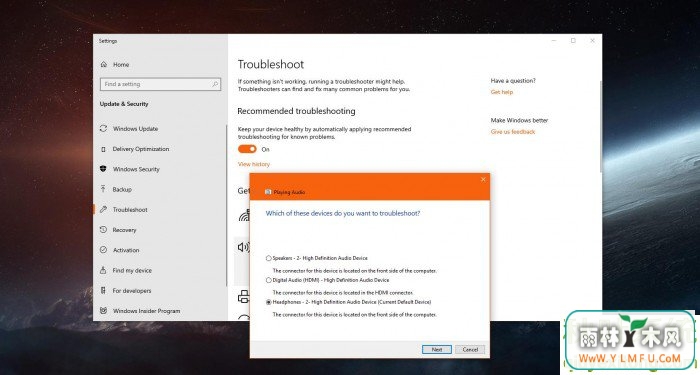Click the speaker Playing Audio troubleshooter icon
The width and height of the screenshot is (700, 375).
tap(243, 247)
